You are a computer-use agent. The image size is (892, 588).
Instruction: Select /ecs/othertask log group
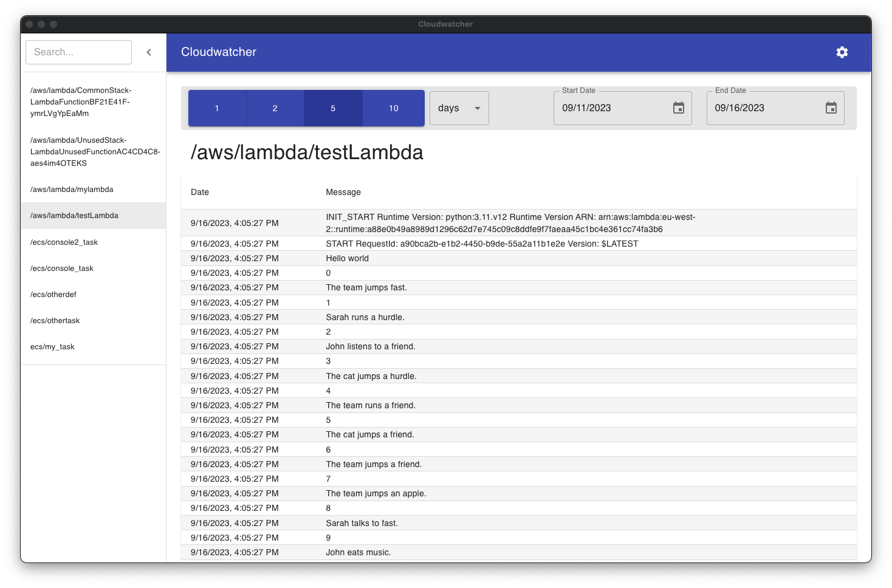coord(93,321)
